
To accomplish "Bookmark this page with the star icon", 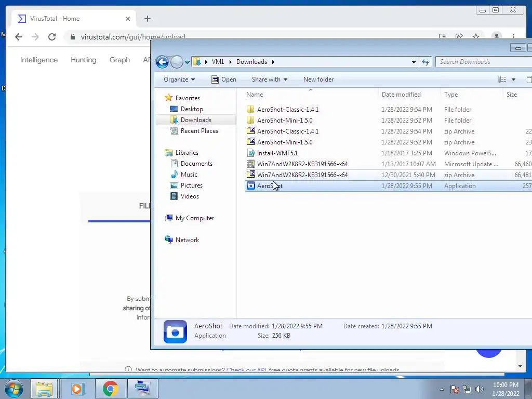I will click(476, 36).
